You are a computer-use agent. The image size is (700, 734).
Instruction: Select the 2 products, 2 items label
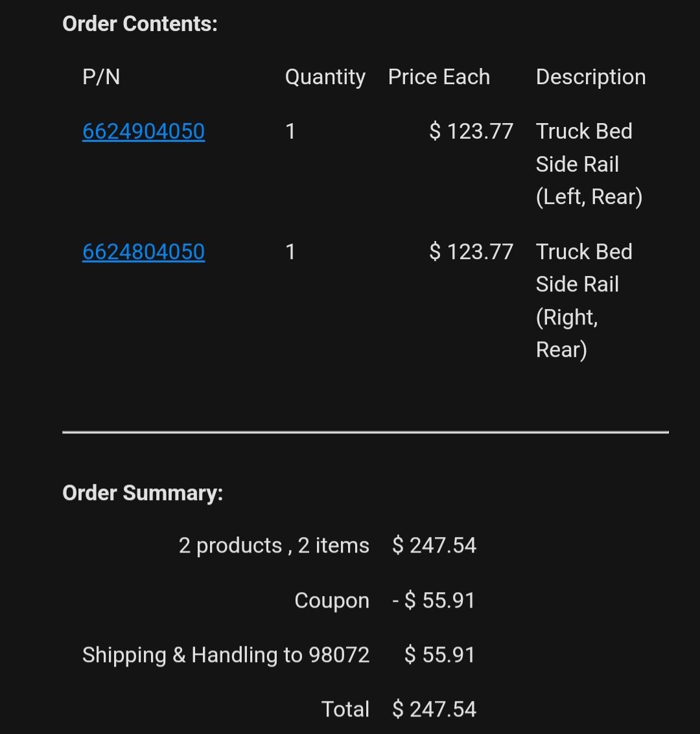click(274, 546)
